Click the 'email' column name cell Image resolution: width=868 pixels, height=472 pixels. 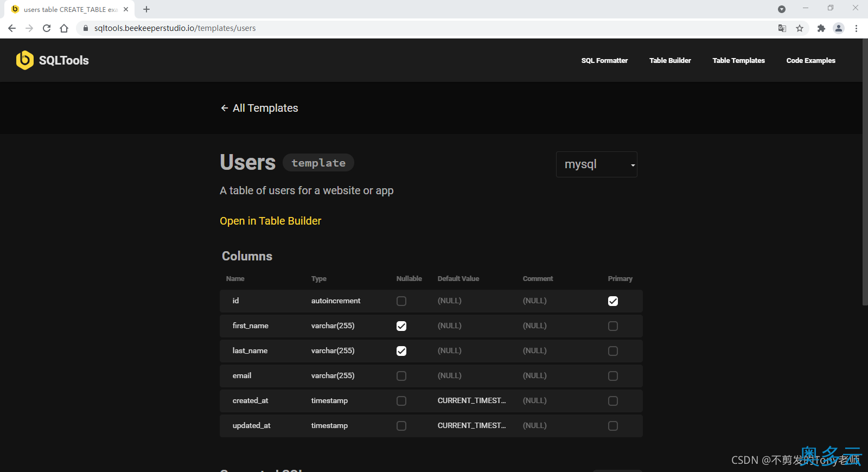pos(242,375)
